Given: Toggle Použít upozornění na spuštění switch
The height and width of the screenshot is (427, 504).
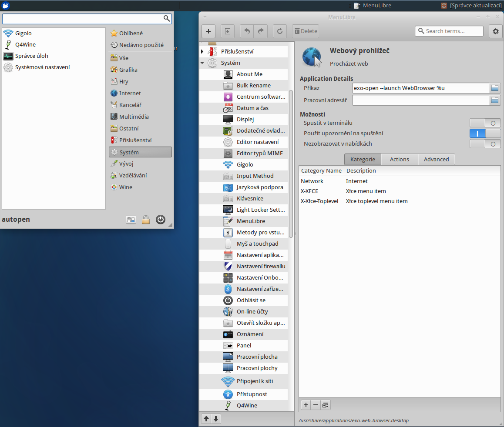Looking at the screenshot, I should [x=485, y=133].
